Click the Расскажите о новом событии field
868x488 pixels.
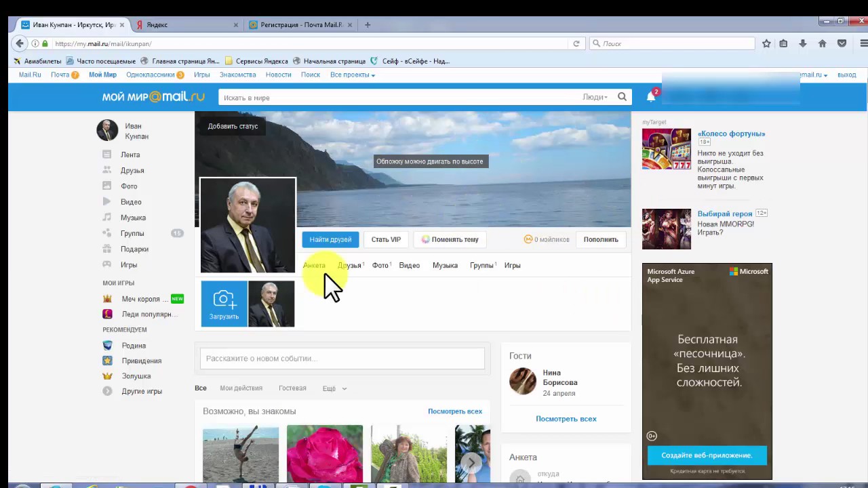coord(342,359)
